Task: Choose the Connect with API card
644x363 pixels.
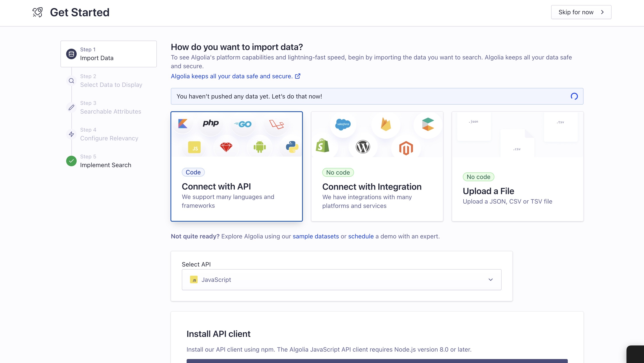Action: (237, 166)
